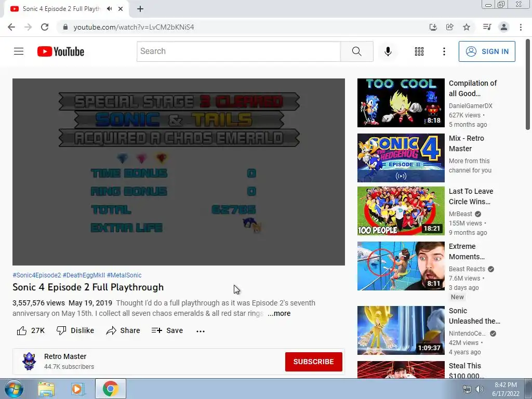
Task: Open Retro Master channel avatar
Action: pos(29,362)
